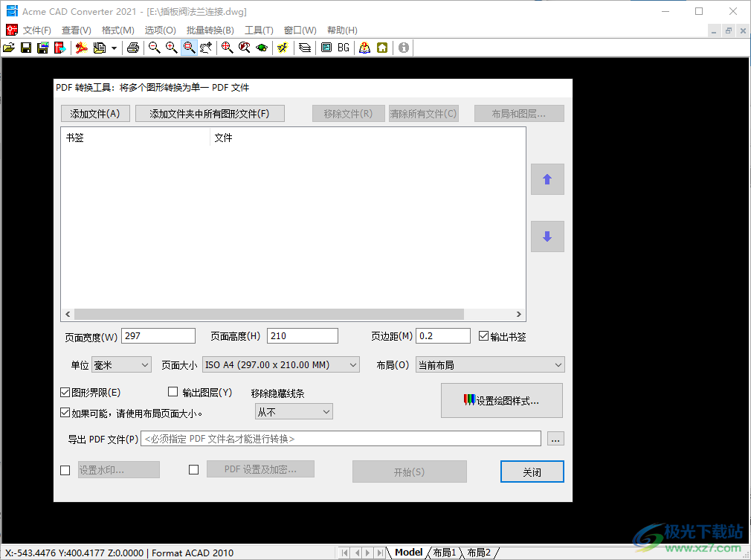751x560 pixels.
Task: Click the 文件 column header in list
Action: tap(368, 138)
